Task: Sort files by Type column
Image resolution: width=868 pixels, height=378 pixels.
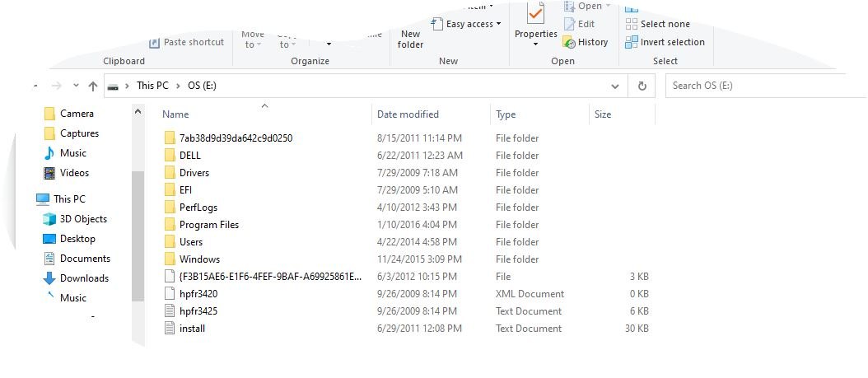Action: (x=506, y=114)
